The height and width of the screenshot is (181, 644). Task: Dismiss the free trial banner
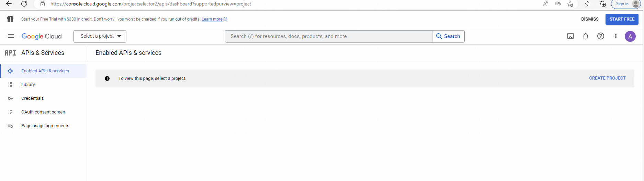coord(590,19)
